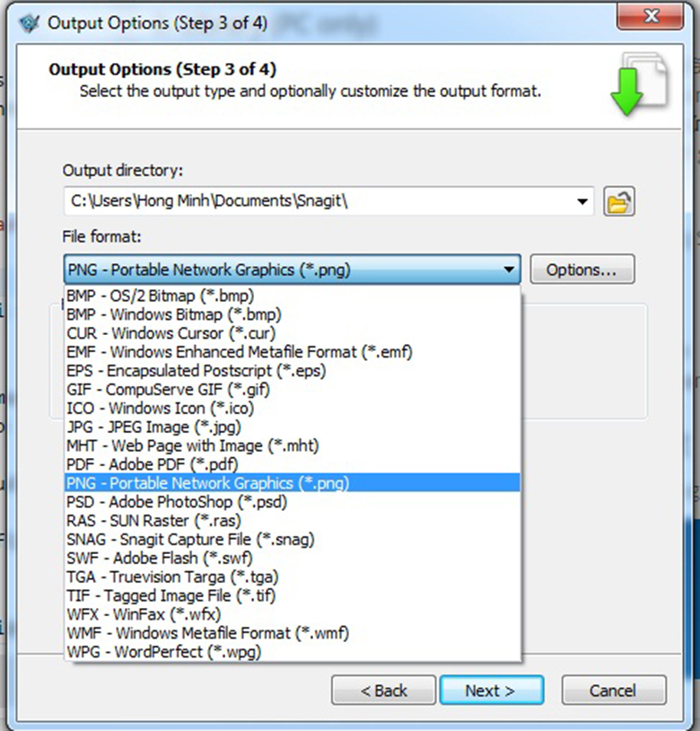Click the Next button

coord(490,691)
